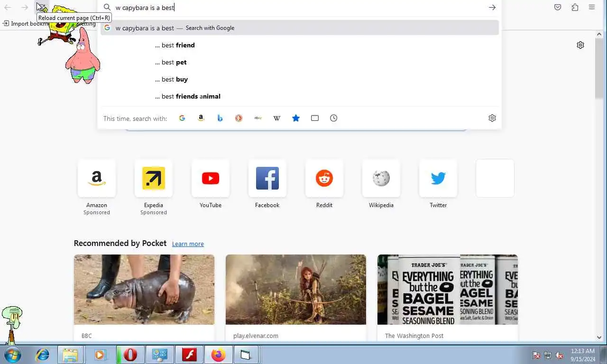The width and height of the screenshot is (607, 364).
Task: Go forward with the forward arrow
Action: click(25, 7)
